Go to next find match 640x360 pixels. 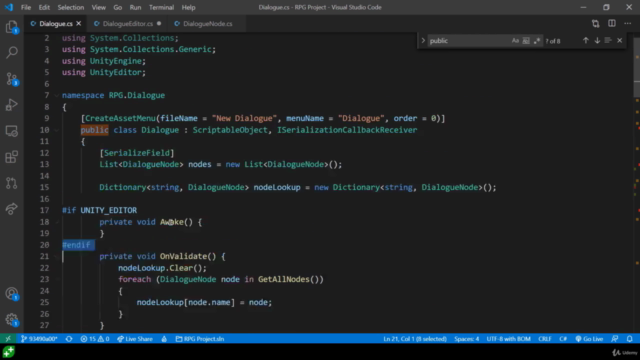point(597,40)
